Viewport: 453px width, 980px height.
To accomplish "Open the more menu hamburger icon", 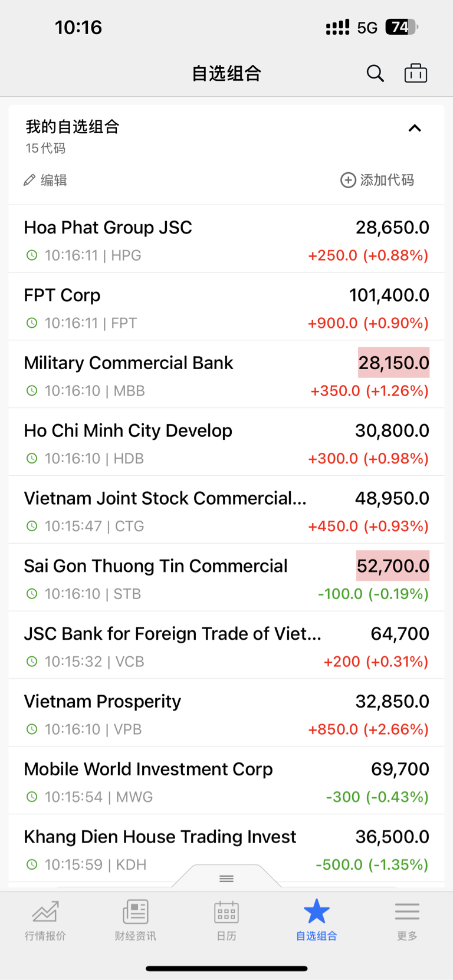I will point(407,911).
